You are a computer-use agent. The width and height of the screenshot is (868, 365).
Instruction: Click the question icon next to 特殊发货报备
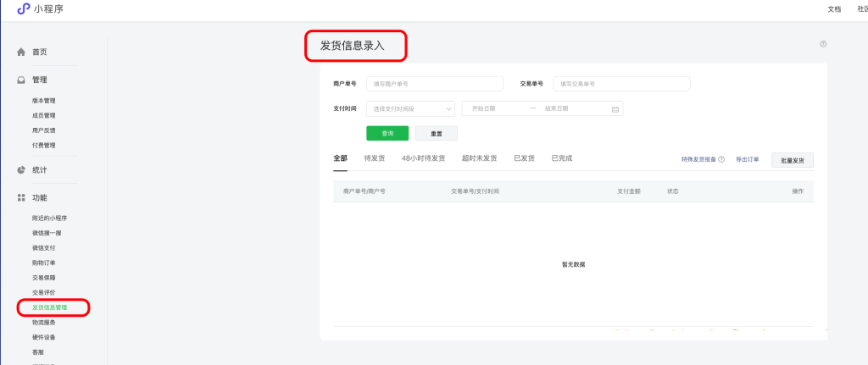click(x=721, y=159)
